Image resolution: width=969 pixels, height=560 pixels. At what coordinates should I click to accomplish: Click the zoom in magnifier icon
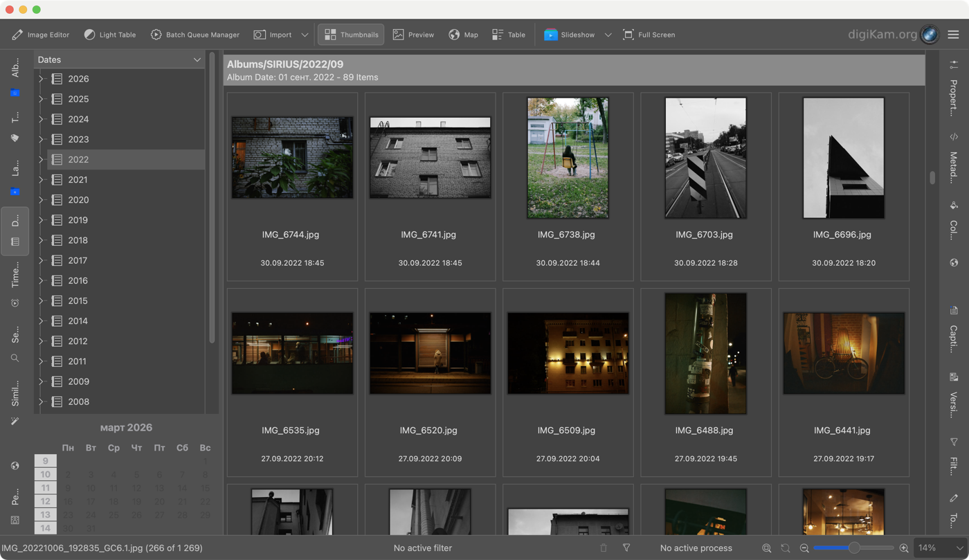click(904, 548)
